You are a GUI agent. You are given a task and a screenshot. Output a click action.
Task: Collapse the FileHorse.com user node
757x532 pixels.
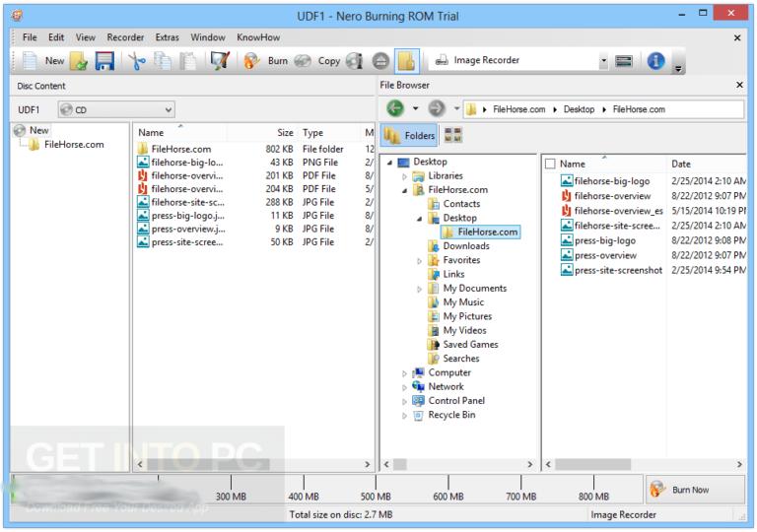click(x=404, y=191)
